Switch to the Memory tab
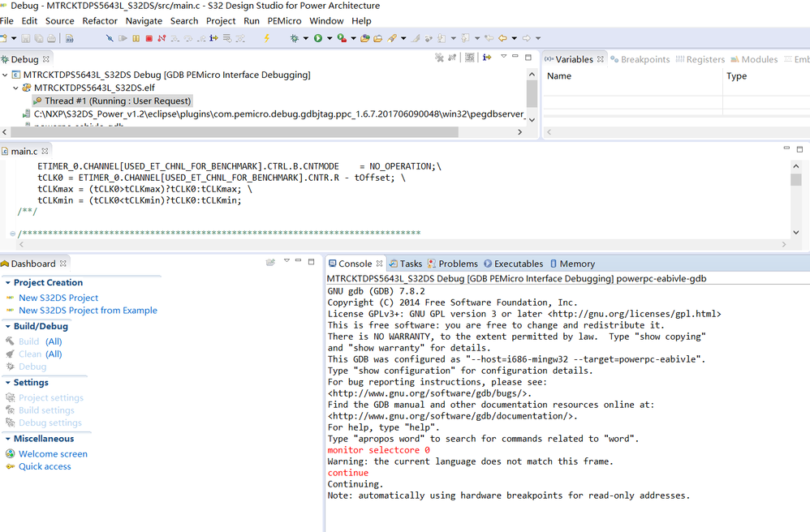The width and height of the screenshot is (810, 532). coord(572,264)
